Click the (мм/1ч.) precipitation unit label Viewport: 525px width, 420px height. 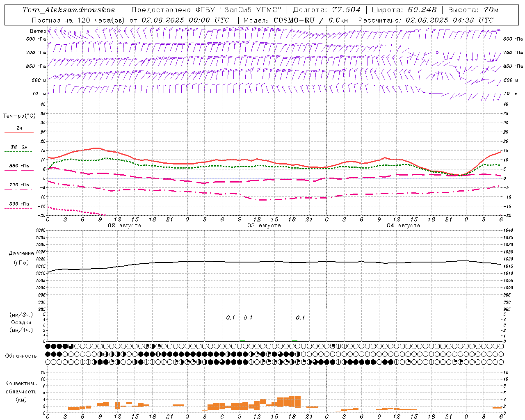click(21, 330)
